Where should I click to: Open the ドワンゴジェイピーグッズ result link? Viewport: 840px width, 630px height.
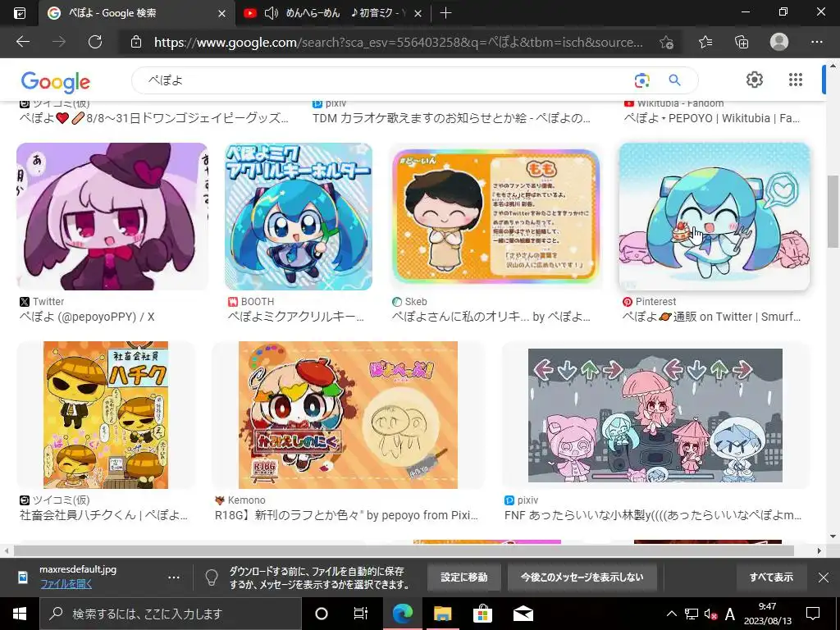[153, 118]
